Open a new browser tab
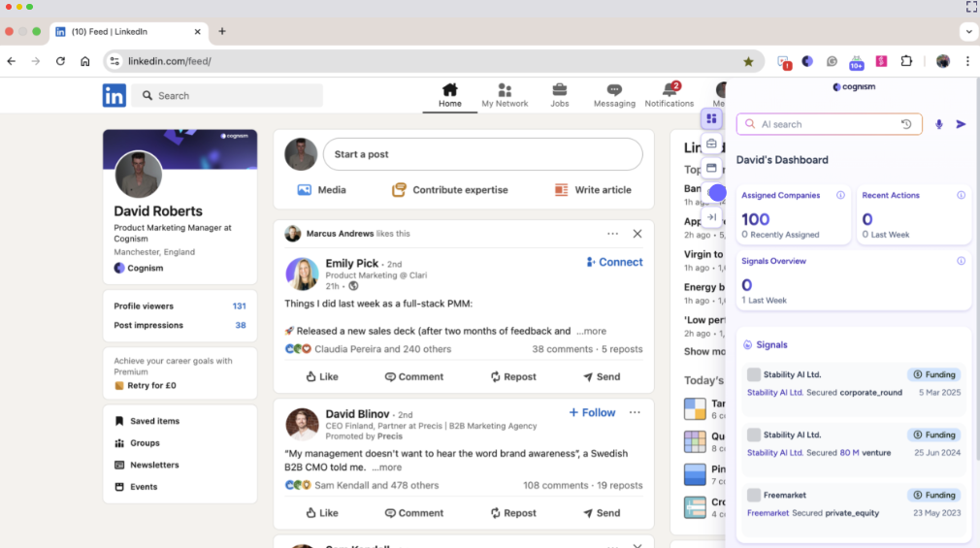Image resolution: width=980 pixels, height=548 pixels. pyautogui.click(x=222, y=31)
